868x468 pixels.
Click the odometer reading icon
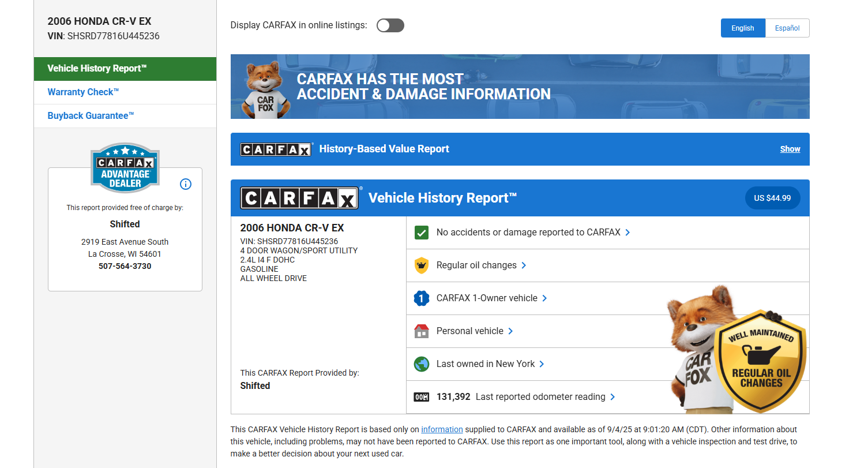422,397
